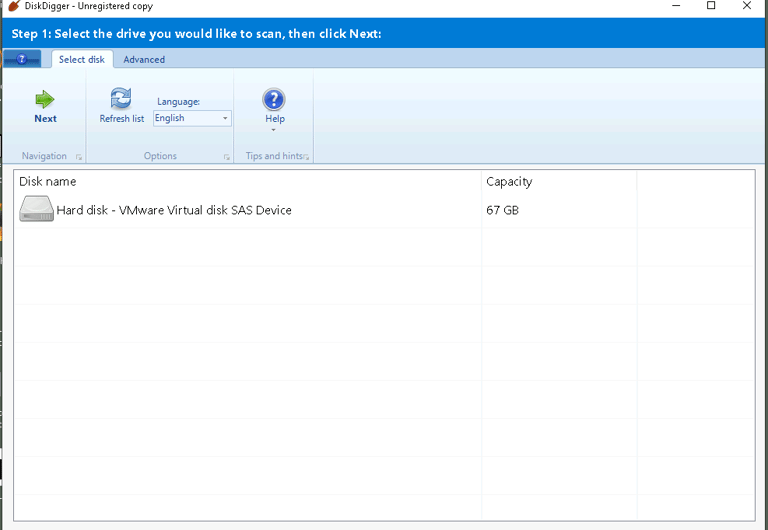
Task: Expand the Help dropdown arrow
Action: 273,130
